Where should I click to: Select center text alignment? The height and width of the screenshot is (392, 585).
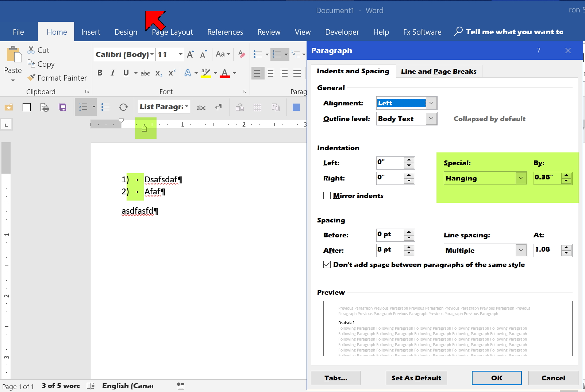pyautogui.click(x=271, y=73)
